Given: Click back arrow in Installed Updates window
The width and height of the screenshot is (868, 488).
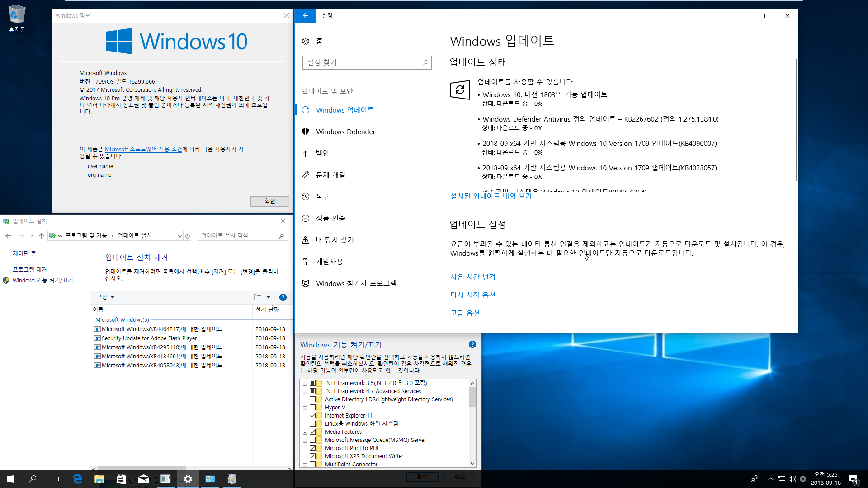Looking at the screenshot, I should [8, 236].
